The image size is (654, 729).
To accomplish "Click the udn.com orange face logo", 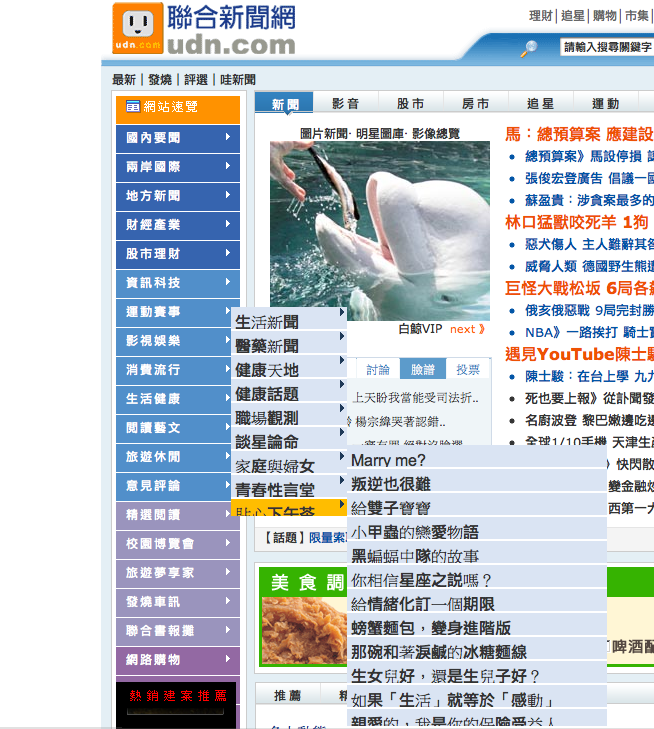I will tap(137, 28).
